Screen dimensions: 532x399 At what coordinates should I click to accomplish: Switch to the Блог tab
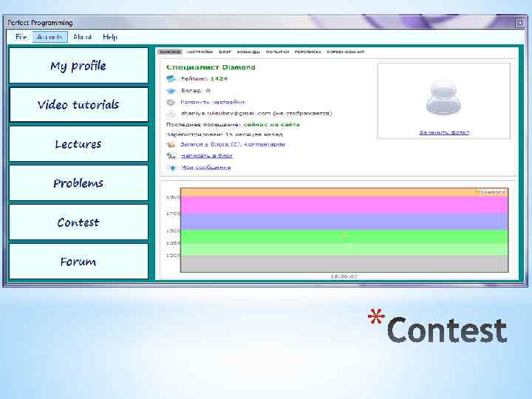click(225, 52)
